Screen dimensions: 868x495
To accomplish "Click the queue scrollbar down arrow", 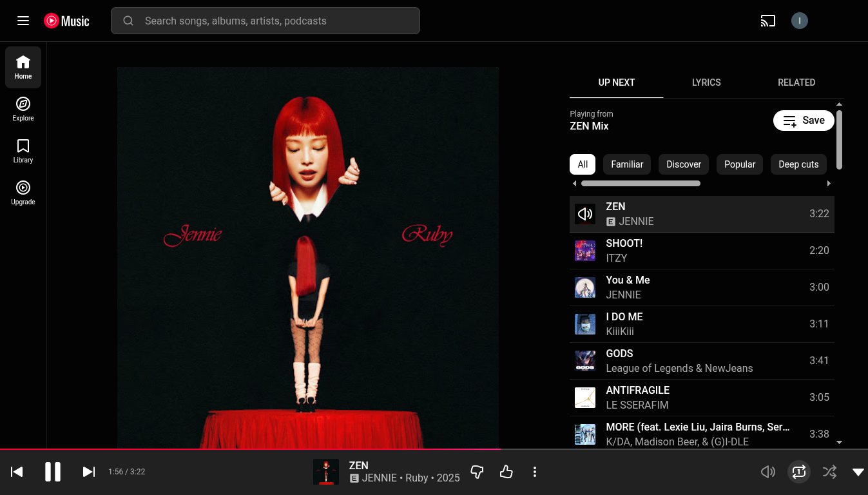I will point(839,442).
